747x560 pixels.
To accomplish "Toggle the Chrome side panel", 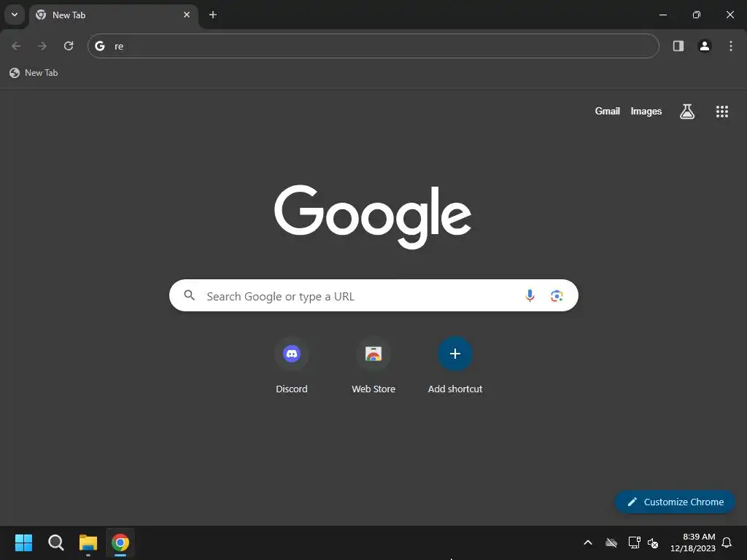I will (x=678, y=46).
